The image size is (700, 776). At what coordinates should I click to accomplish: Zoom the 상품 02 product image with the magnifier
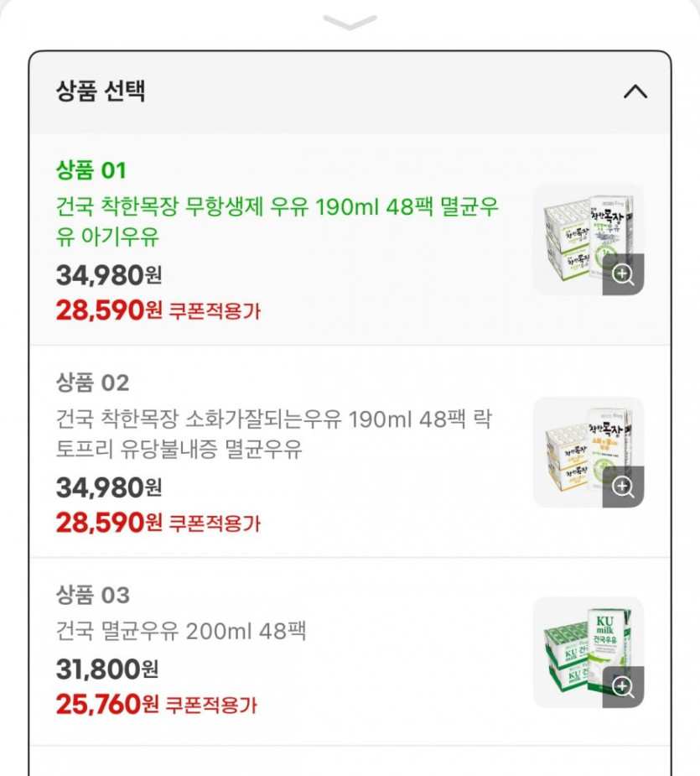coord(623,487)
